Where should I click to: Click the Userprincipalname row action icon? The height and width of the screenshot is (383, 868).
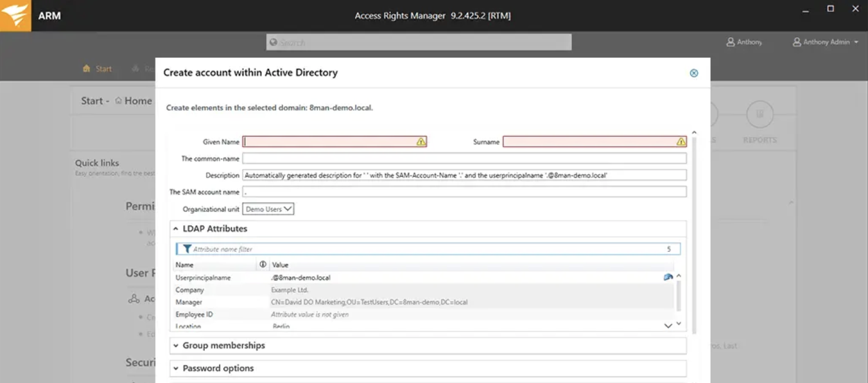click(668, 278)
